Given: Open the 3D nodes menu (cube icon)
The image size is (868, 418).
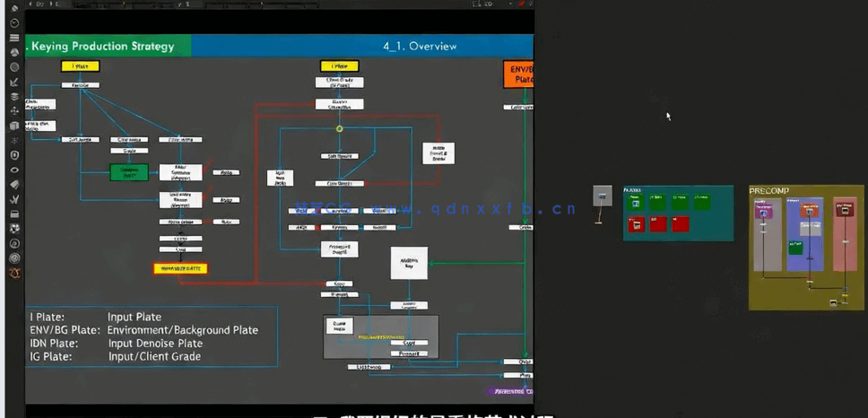Looking at the screenshot, I should [14, 126].
